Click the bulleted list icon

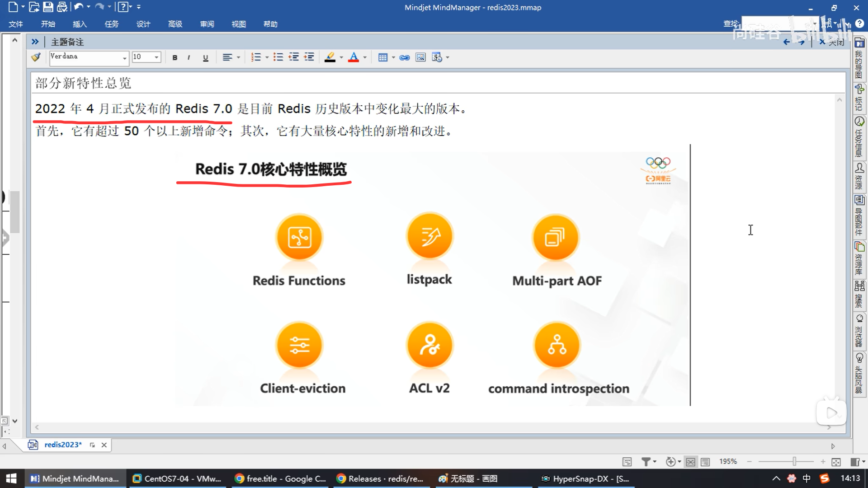click(278, 57)
